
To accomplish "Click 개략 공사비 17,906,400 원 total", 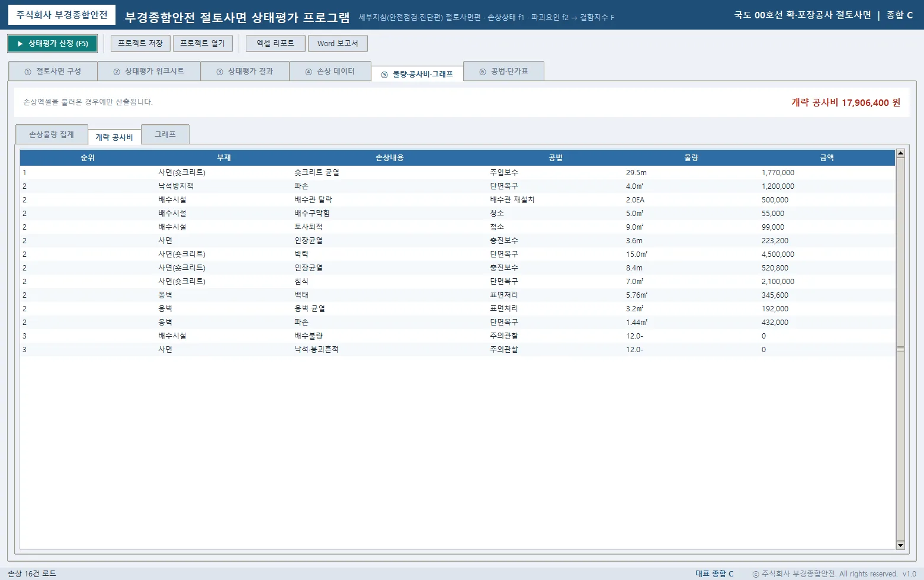I will (x=846, y=102).
